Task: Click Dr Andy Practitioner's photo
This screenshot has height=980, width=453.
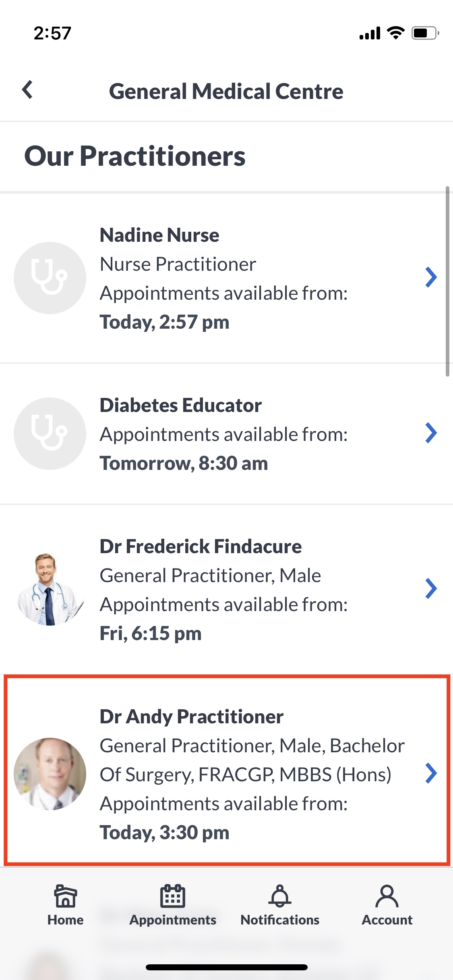Action: click(x=50, y=774)
